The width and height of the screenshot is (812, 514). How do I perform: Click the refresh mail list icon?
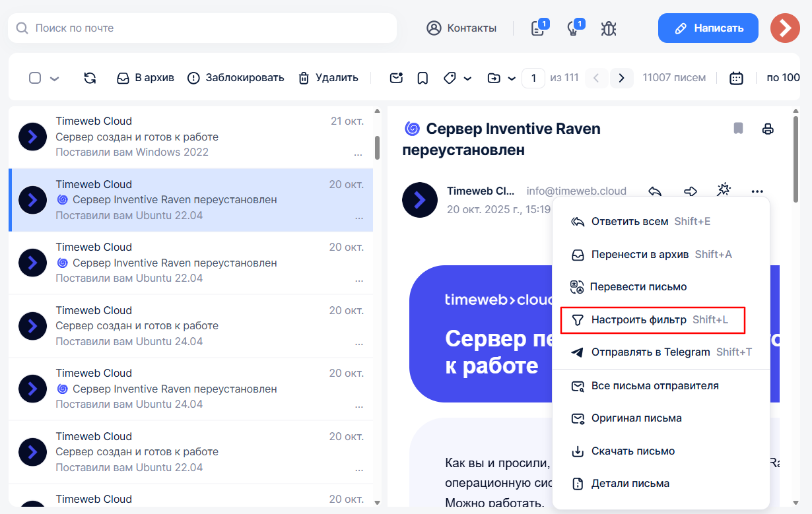tap(90, 78)
